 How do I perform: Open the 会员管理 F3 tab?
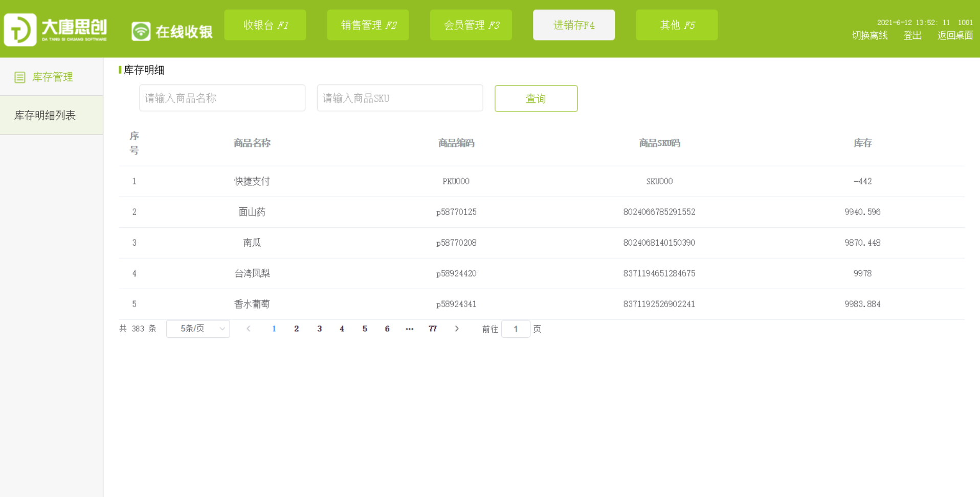tap(471, 25)
